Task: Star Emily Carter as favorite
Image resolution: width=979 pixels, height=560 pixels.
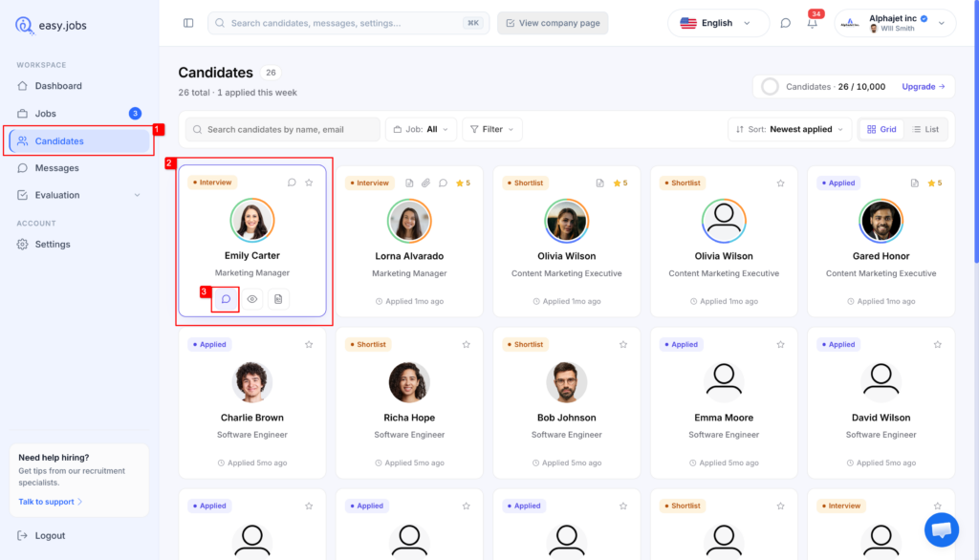Action: click(309, 183)
